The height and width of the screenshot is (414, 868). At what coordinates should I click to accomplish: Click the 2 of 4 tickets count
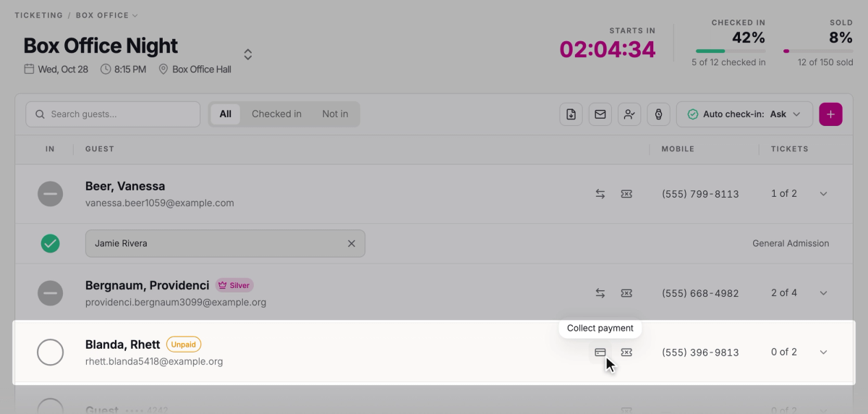pos(784,293)
